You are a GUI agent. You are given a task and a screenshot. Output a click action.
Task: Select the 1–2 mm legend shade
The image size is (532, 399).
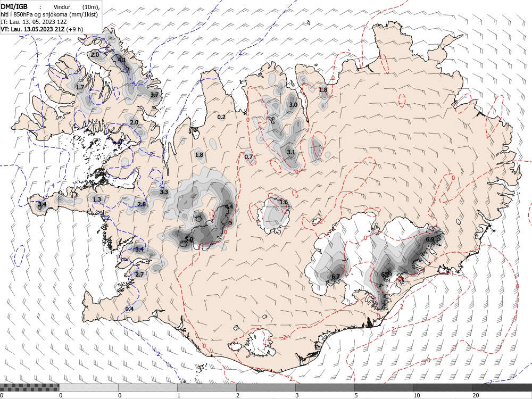(207, 387)
